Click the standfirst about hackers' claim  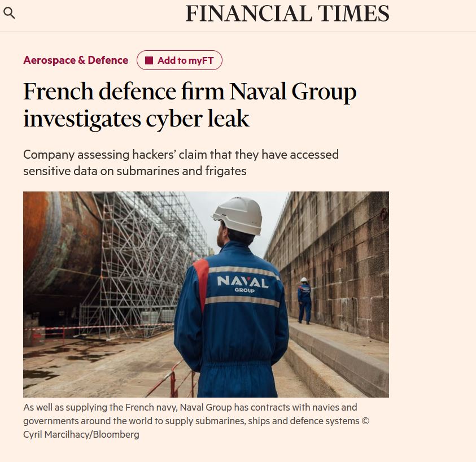[x=181, y=162]
